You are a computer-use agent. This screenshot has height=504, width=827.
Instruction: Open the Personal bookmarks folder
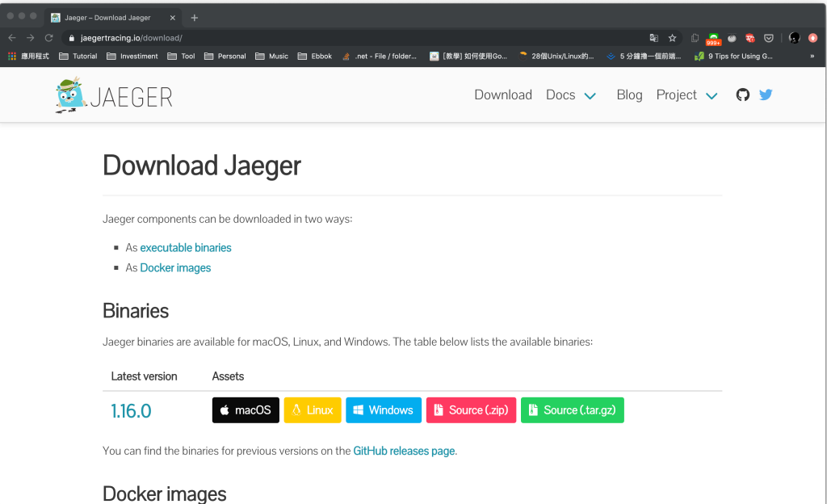pyautogui.click(x=225, y=56)
